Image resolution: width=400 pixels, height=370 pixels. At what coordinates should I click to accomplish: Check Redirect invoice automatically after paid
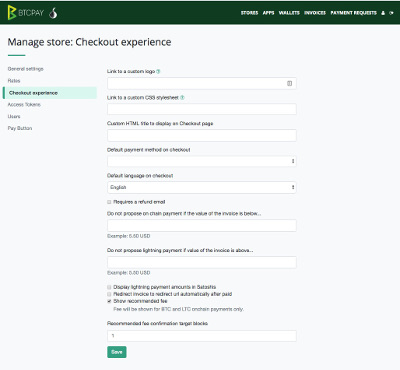pos(109,294)
